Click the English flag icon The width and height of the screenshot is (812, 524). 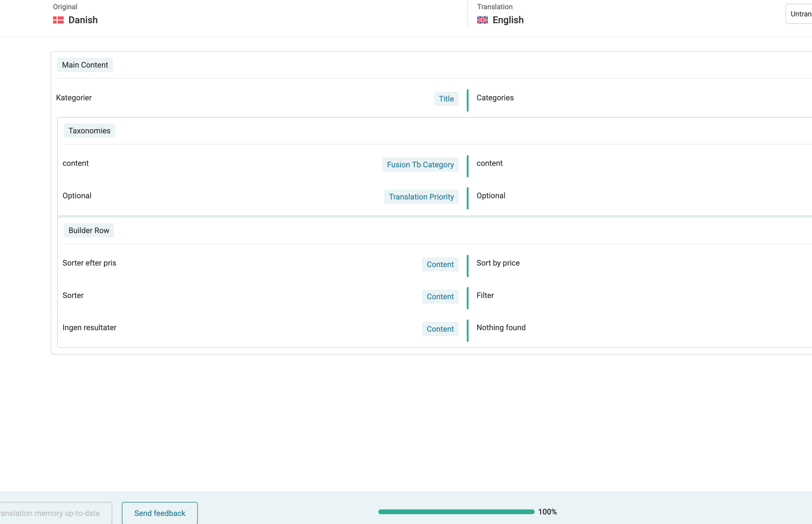482,20
